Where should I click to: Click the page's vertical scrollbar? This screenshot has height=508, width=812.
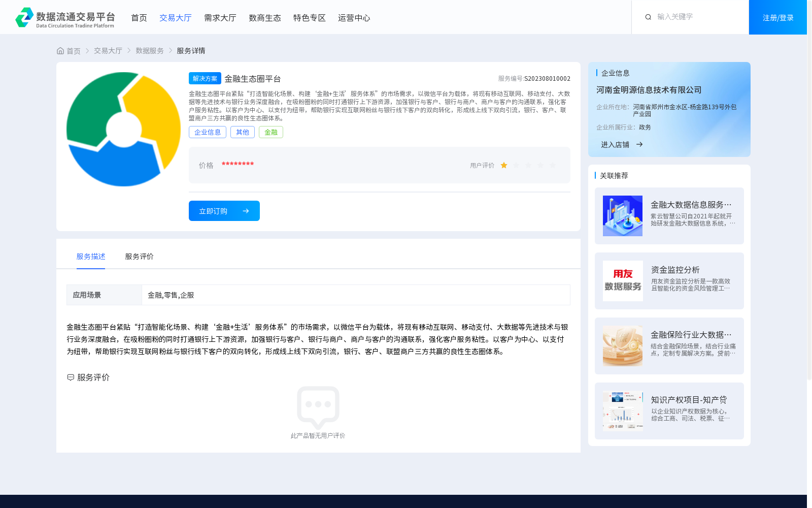pos(809,190)
